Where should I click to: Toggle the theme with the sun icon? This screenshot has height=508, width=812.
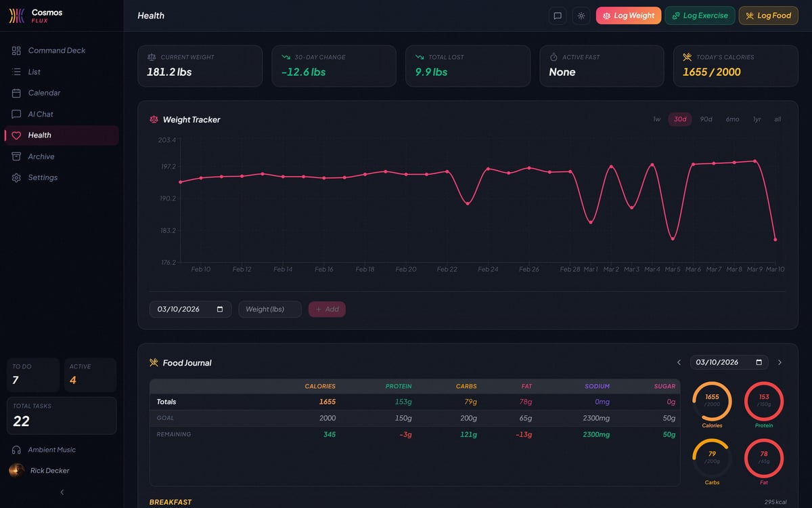[581, 15]
